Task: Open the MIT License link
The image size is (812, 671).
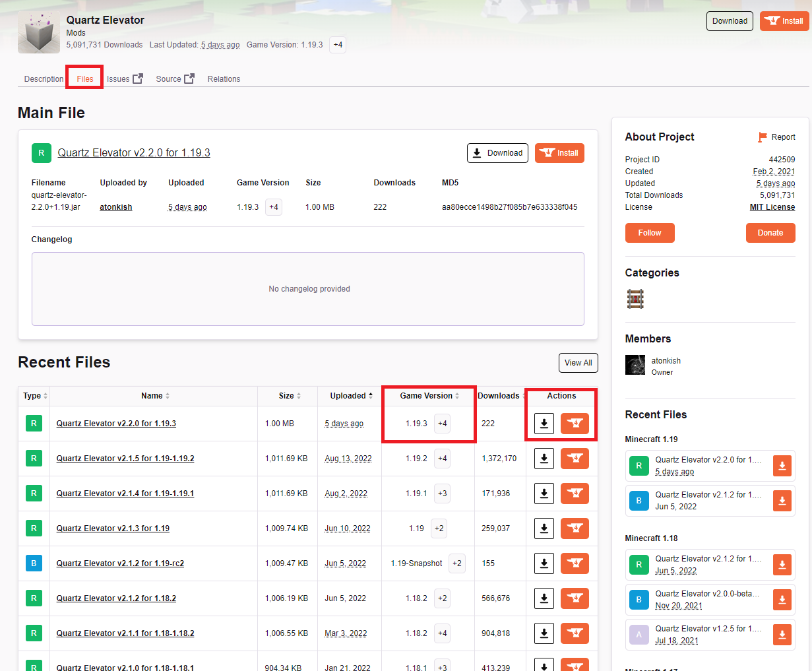Action: [772, 207]
